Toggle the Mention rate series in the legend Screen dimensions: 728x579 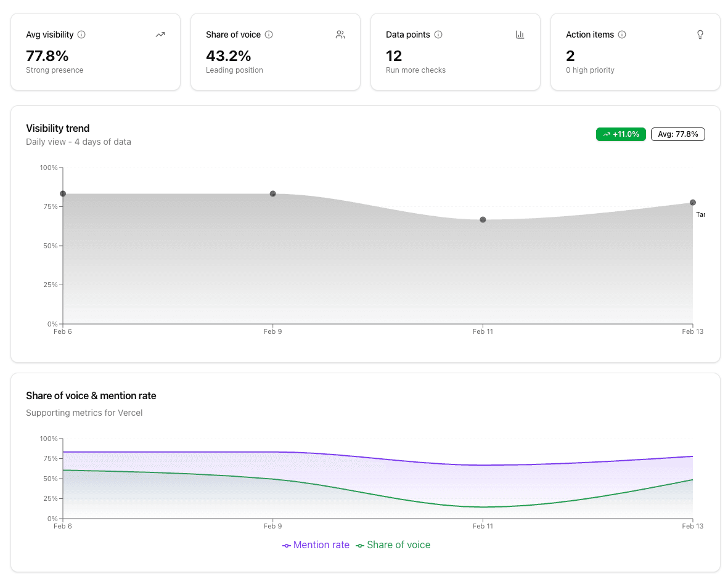pyautogui.click(x=316, y=545)
